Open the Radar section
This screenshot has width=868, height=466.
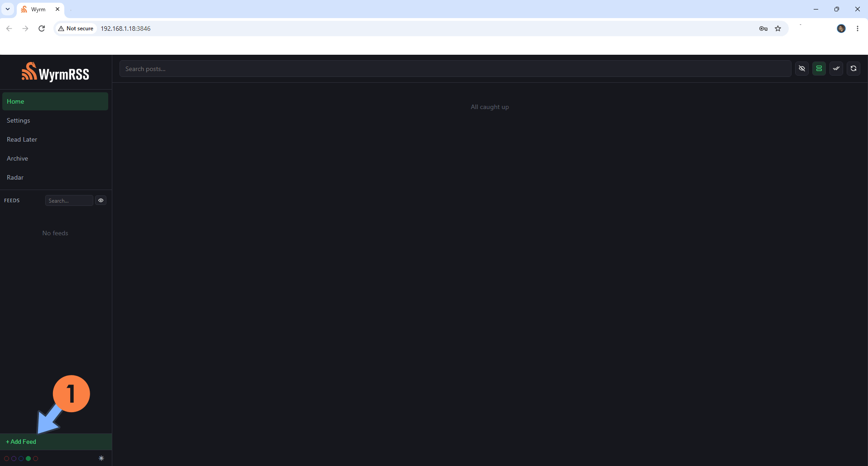point(55,177)
